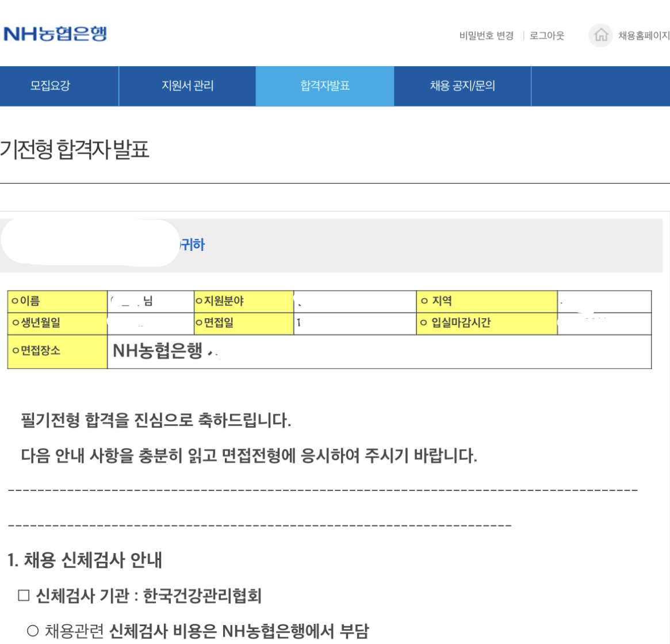Switch to the 지원서 관리 tab
This screenshot has height=644, width=670.
click(x=187, y=86)
